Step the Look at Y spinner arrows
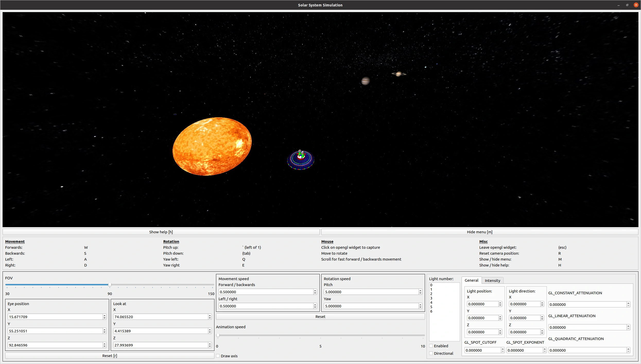641x364 pixels. click(210, 331)
